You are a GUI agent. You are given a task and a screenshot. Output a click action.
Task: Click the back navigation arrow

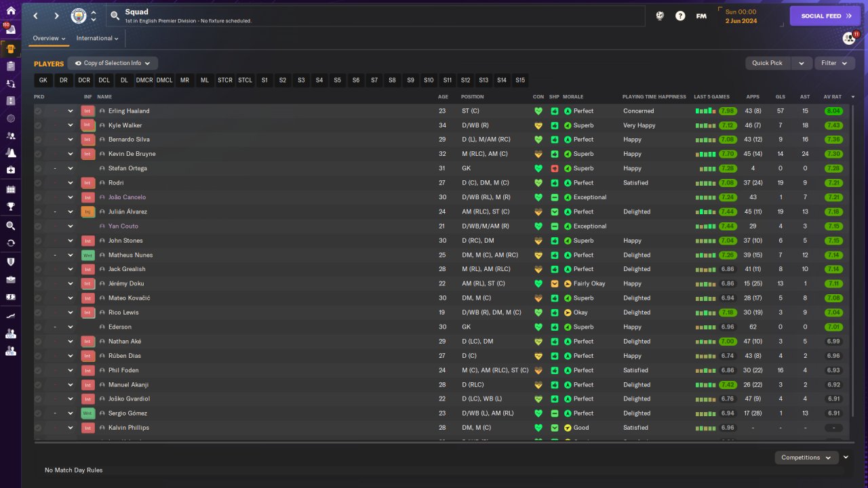36,16
